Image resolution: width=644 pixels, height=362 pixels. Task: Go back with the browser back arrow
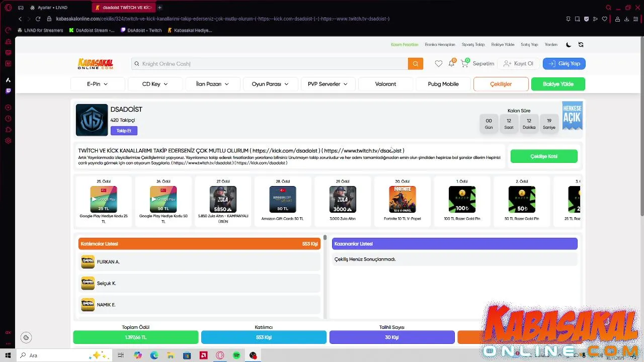(20, 19)
